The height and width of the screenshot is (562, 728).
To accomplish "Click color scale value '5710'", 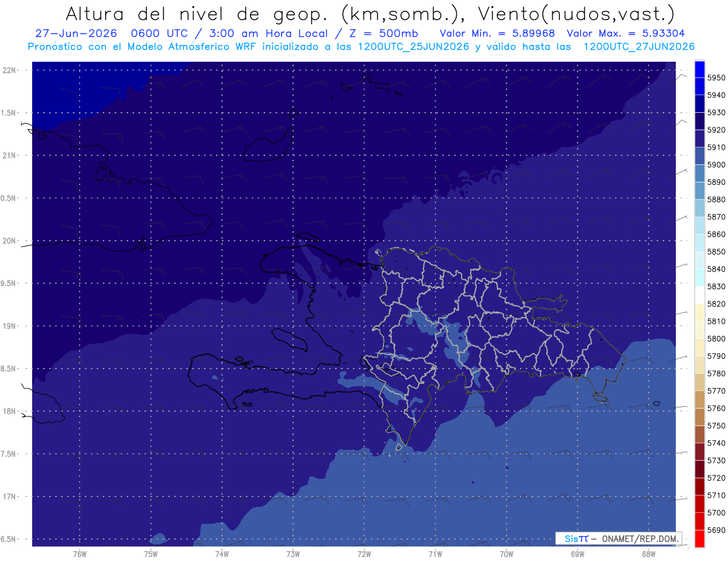I will (716, 495).
